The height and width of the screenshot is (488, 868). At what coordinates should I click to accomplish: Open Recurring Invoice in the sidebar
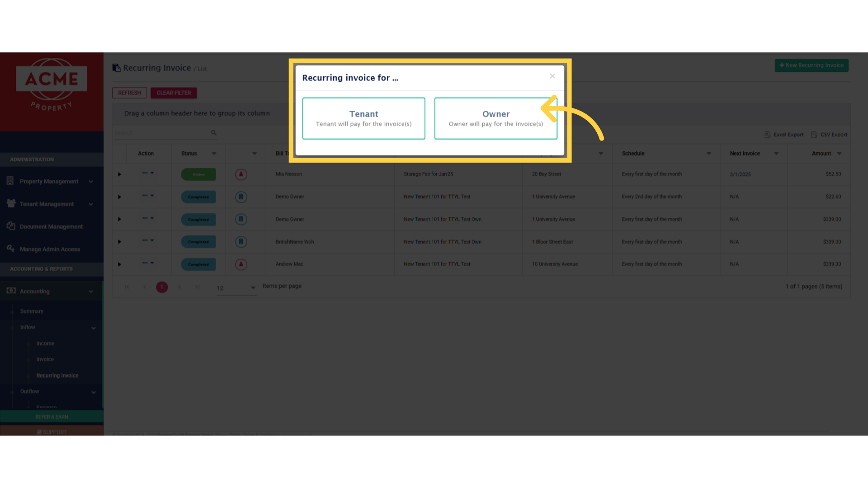tap(57, 375)
